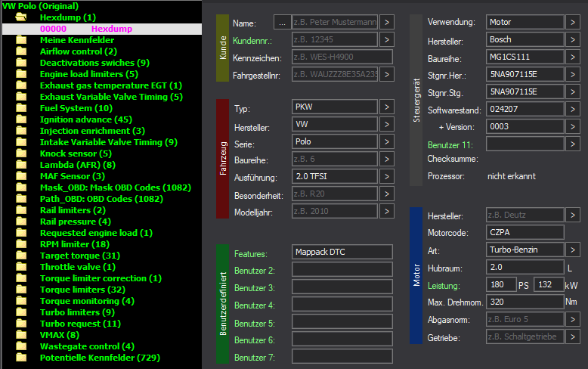Open the Injection enrichment (3) folder
This screenshot has height=369, width=588.
[x=93, y=131]
